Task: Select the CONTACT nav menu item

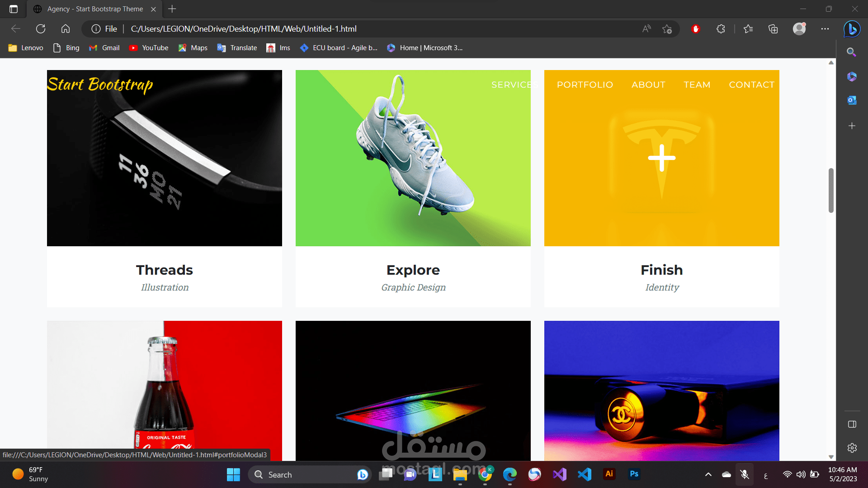Action: [x=751, y=84]
